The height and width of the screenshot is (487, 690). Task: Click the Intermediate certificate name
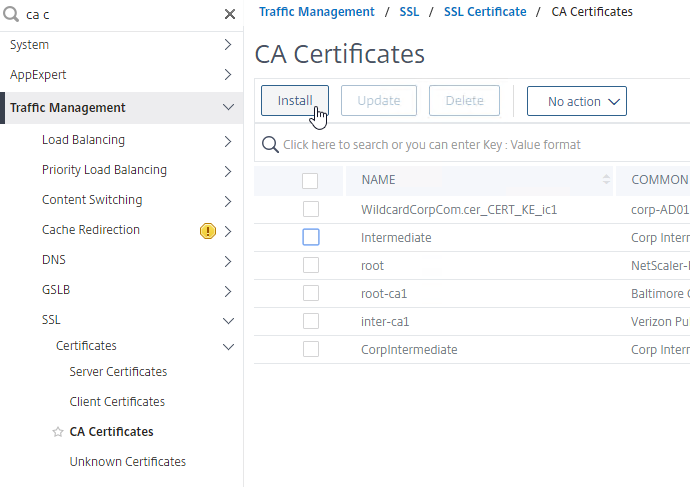coord(396,238)
